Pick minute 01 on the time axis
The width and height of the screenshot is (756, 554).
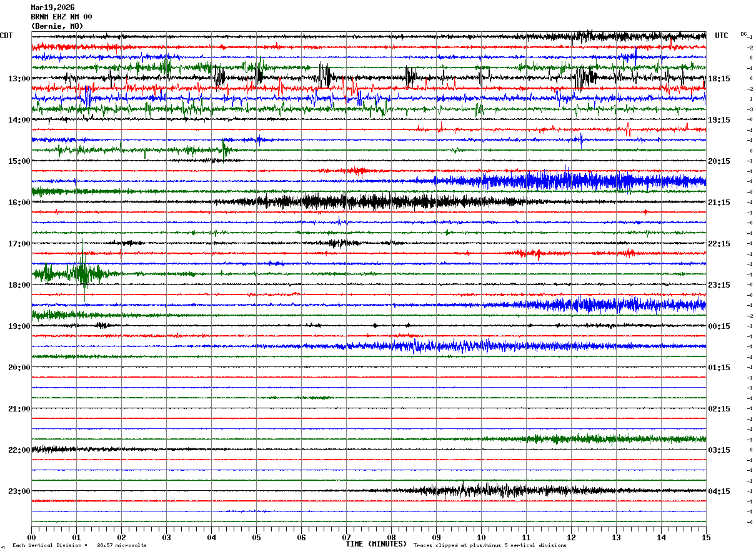click(x=76, y=537)
